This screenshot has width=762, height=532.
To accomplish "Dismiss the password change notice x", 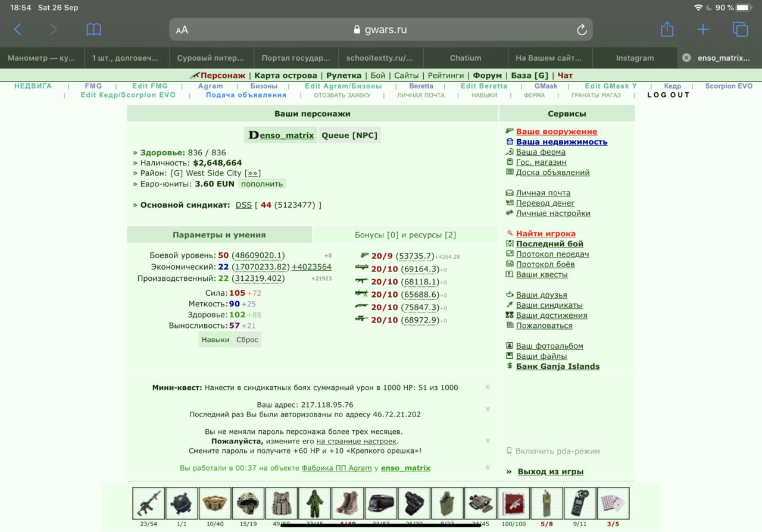I will coord(488,441).
